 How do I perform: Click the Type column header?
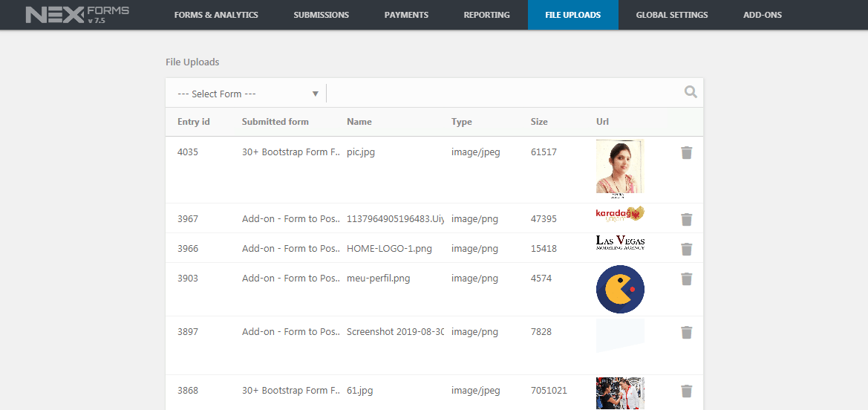(x=462, y=122)
